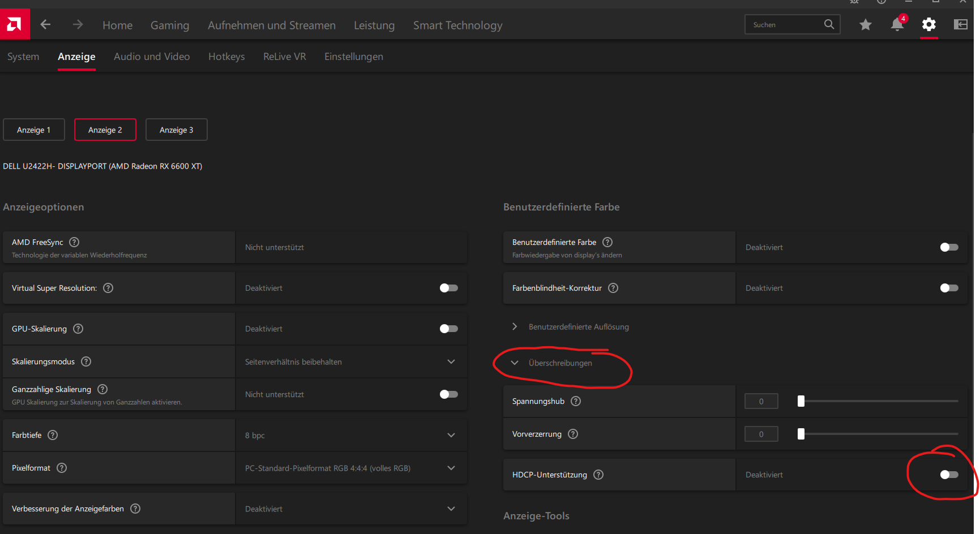Show help for HDCP-Unterstützung
Screen dimensions: 980x534
(598, 475)
